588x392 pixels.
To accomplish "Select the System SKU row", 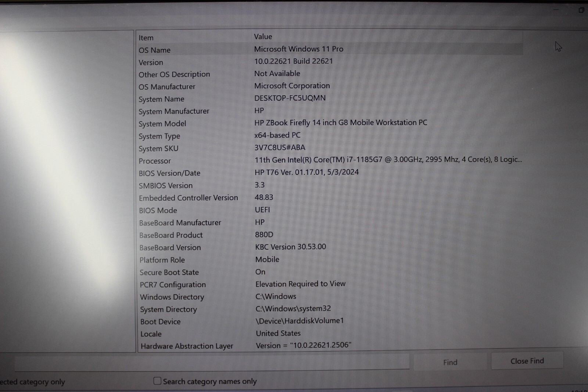I will (330, 148).
